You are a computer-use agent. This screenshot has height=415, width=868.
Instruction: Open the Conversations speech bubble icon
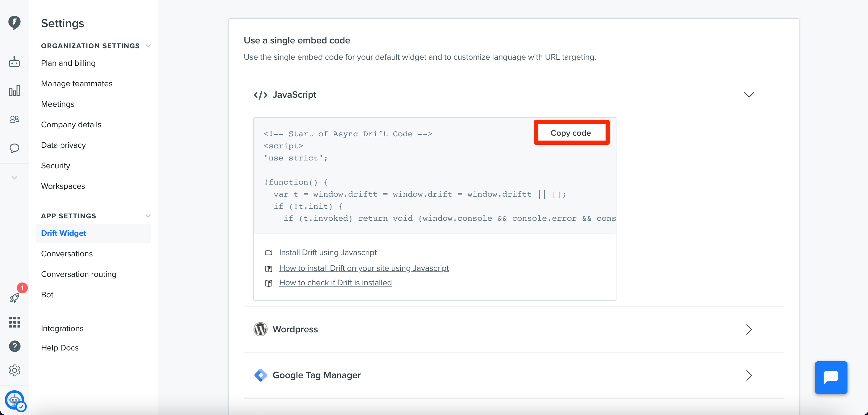[x=14, y=148]
